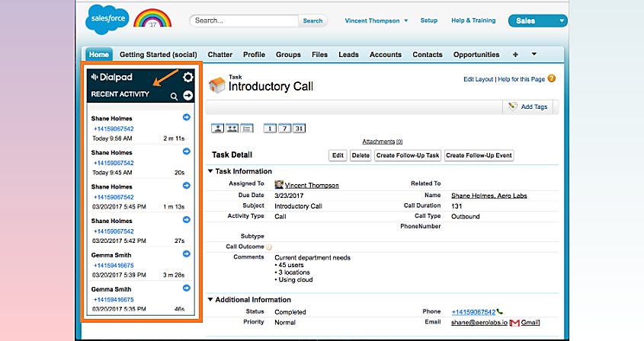This screenshot has width=644, height=341.
Task: Open the more tabs dropdown arrow
Action: coord(534,54)
